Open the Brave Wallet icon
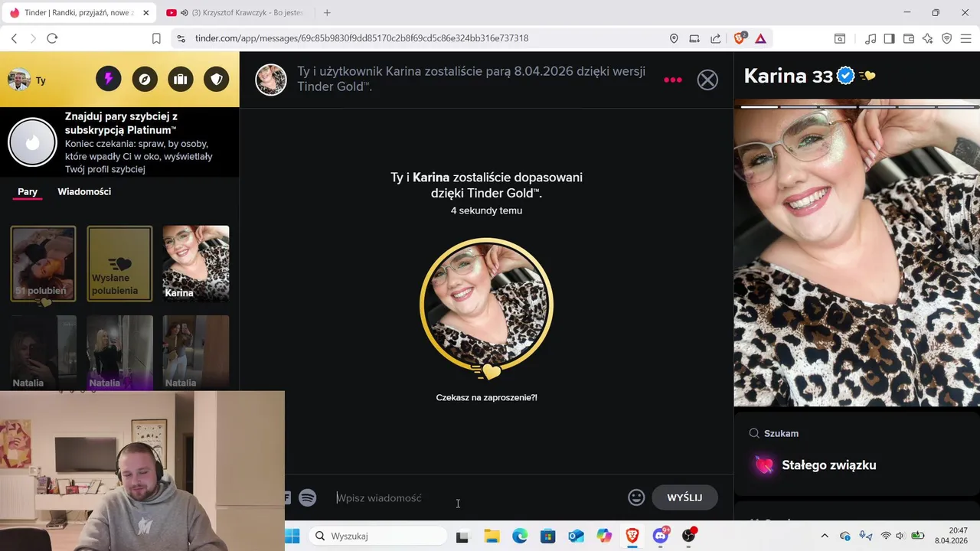The height and width of the screenshot is (551, 980). point(909,38)
